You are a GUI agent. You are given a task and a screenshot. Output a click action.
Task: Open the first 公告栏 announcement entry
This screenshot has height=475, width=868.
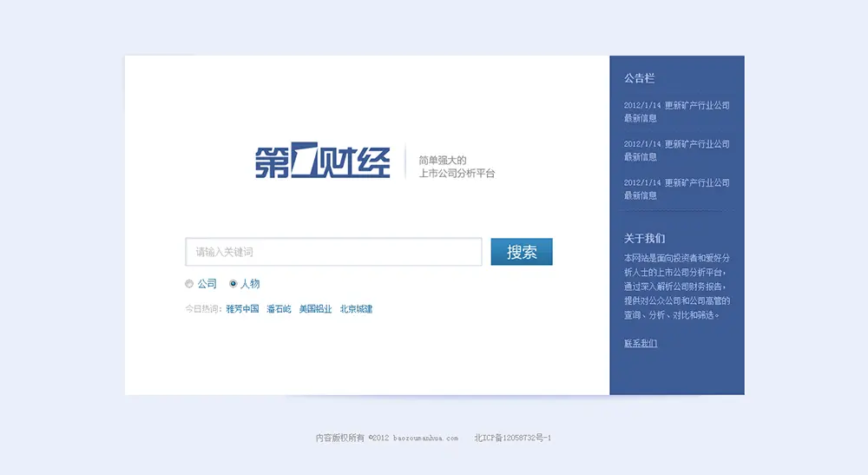coord(676,112)
